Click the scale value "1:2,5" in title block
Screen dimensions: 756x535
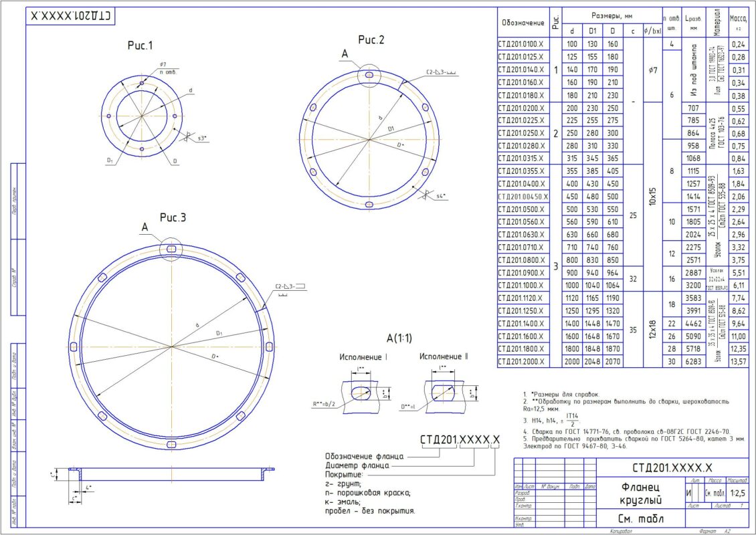[738, 494]
